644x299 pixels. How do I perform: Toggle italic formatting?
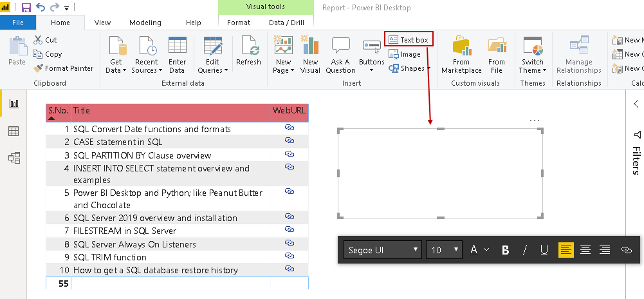524,249
